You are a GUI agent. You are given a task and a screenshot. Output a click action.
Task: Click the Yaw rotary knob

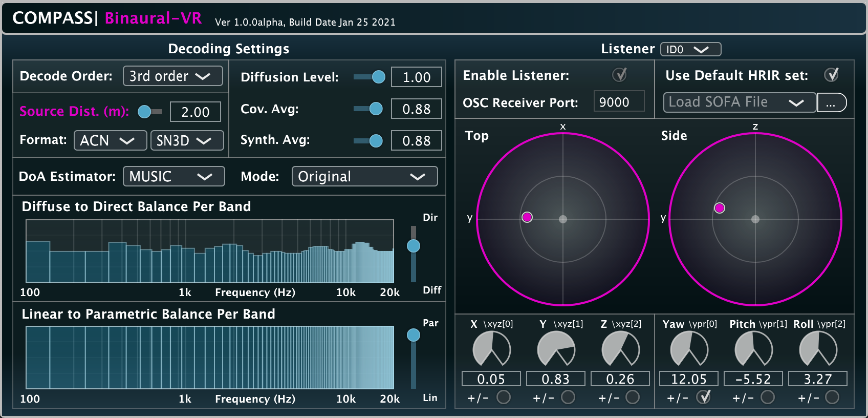689,349
